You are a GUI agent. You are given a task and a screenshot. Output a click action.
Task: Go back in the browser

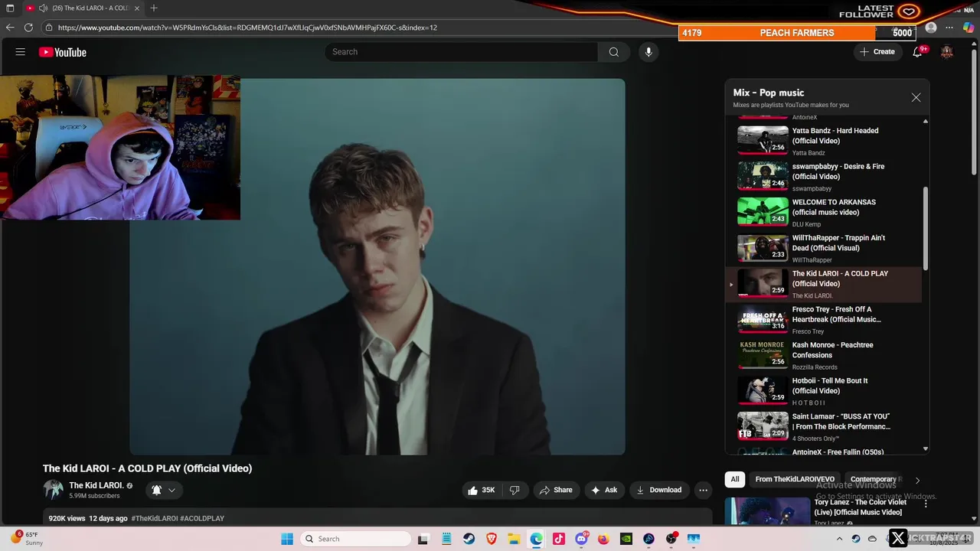pos(10,28)
